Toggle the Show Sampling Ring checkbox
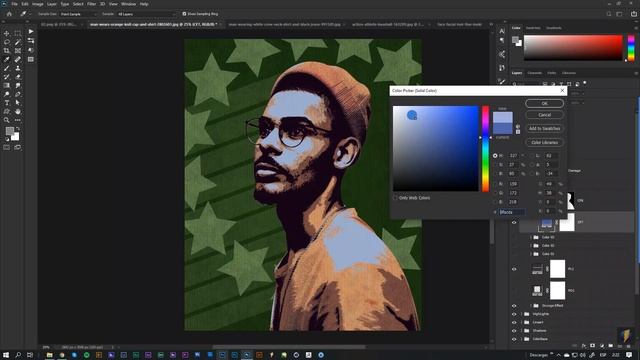This screenshot has width=640, height=360. tap(184, 14)
